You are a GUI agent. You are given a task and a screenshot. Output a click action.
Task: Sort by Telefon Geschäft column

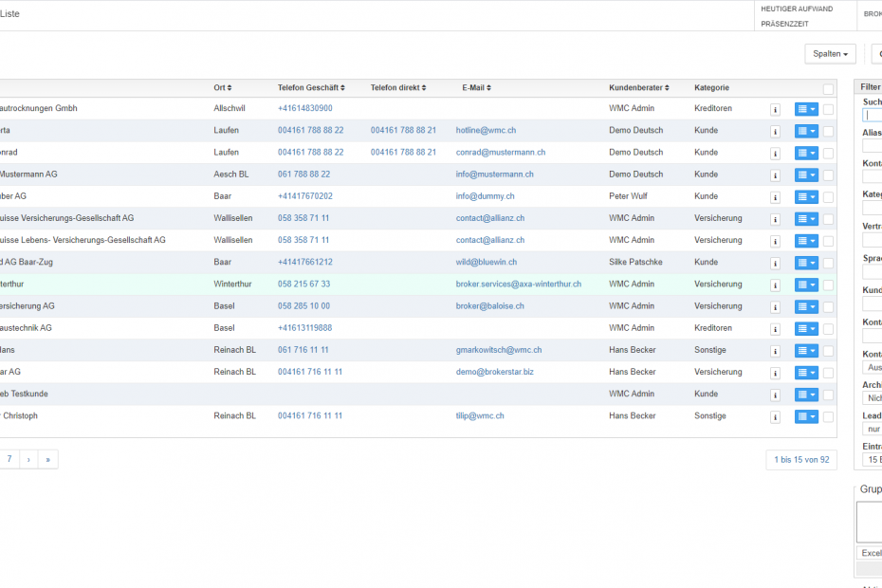pyautogui.click(x=311, y=88)
